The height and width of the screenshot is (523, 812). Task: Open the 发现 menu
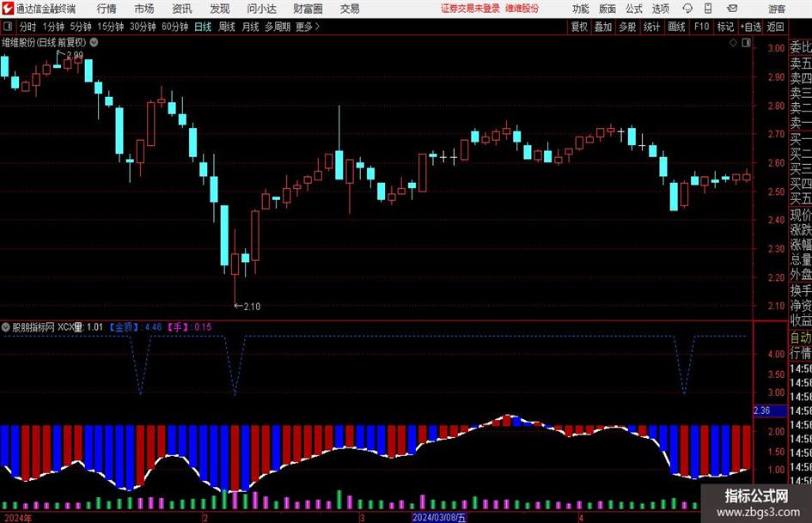point(220,9)
